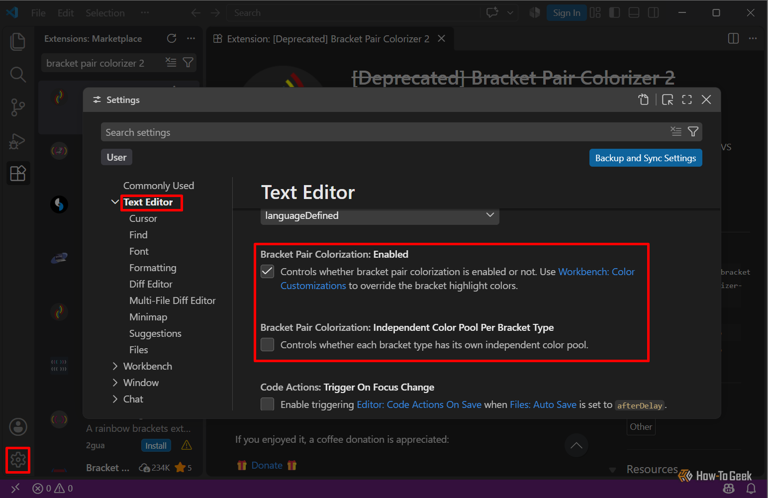Image resolution: width=768 pixels, height=498 pixels.
Task: Filter settings with the funnel icon
Action: (693, 131)
